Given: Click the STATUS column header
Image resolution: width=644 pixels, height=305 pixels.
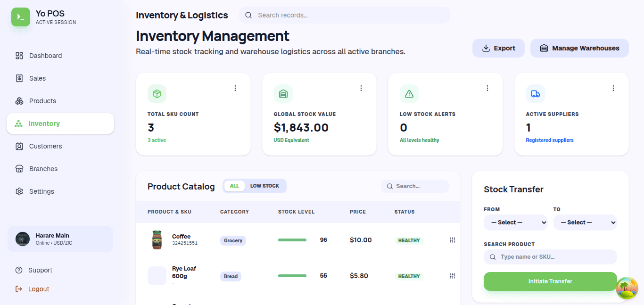Looking at the screenshot, I should (x=405, y=212).
